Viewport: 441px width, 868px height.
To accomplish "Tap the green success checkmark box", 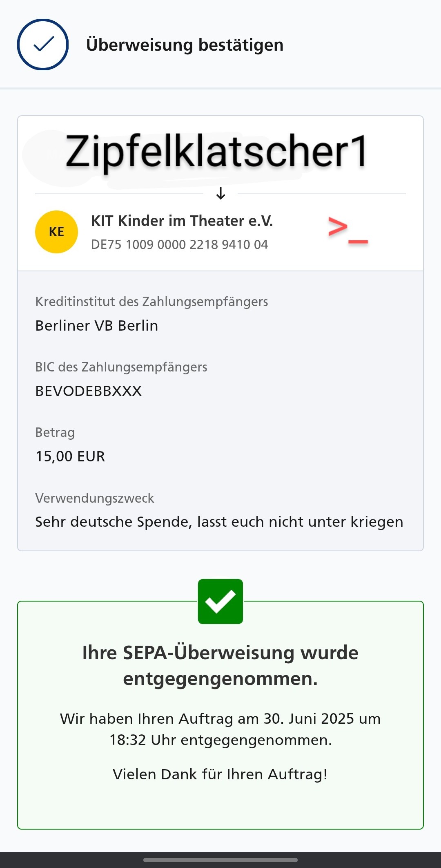I will [220, 601].
